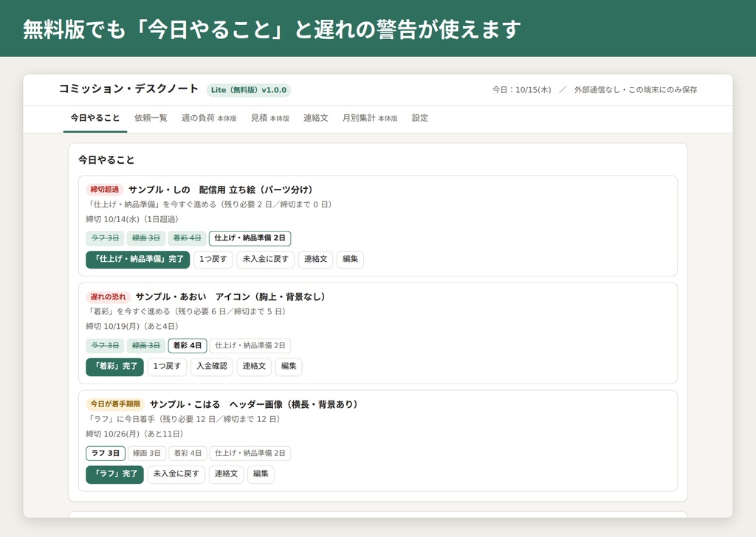Viewport: 756px width, 537px height.
Task: Click the ラフ 3日 chip on サンプル・しの
Action: click(105, 238)
